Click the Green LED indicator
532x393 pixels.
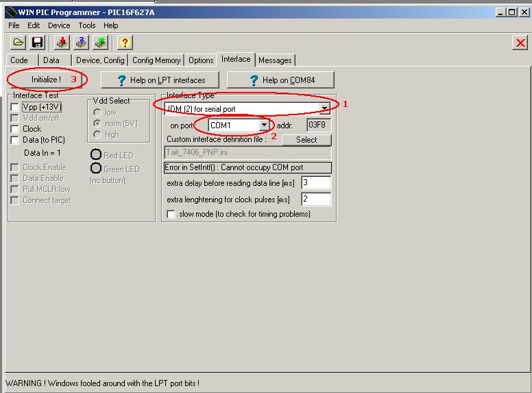[x=96, y=168]
